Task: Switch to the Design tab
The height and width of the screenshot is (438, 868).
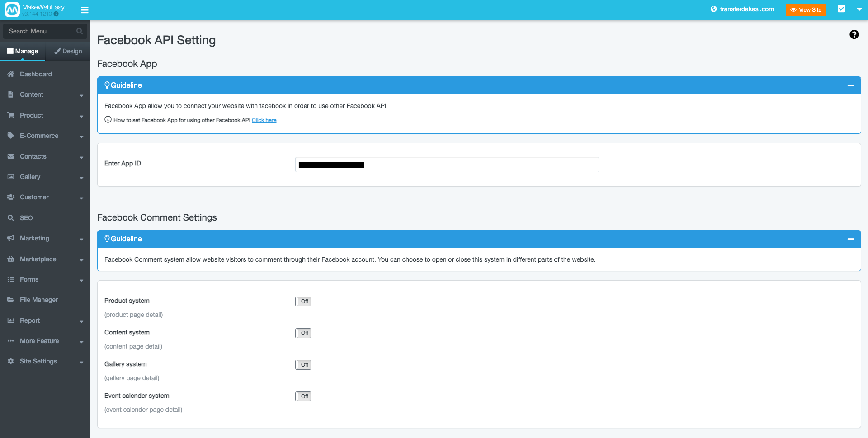Action: pyautogui.click(x=68, y=51)
